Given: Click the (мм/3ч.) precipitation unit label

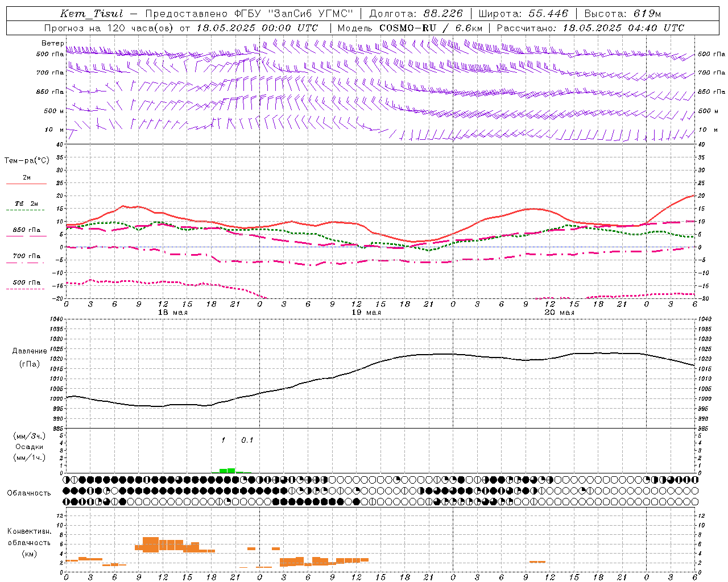Looking at the screenshot, I should [x=30, y=436].
